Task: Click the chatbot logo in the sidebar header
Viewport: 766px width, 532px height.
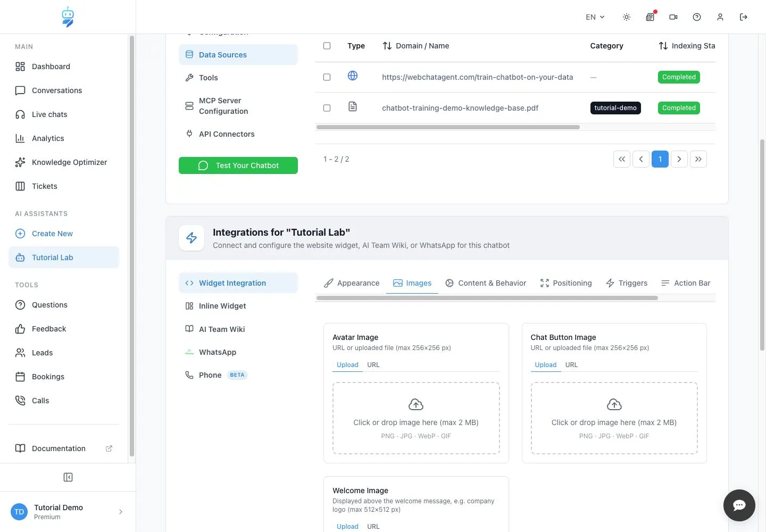Action: [68, 17]
